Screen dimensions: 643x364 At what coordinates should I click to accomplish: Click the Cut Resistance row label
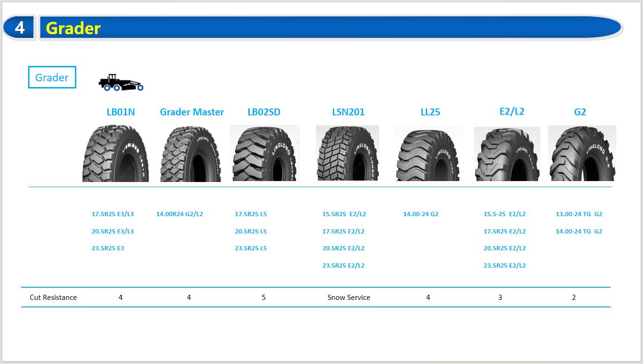53,297
